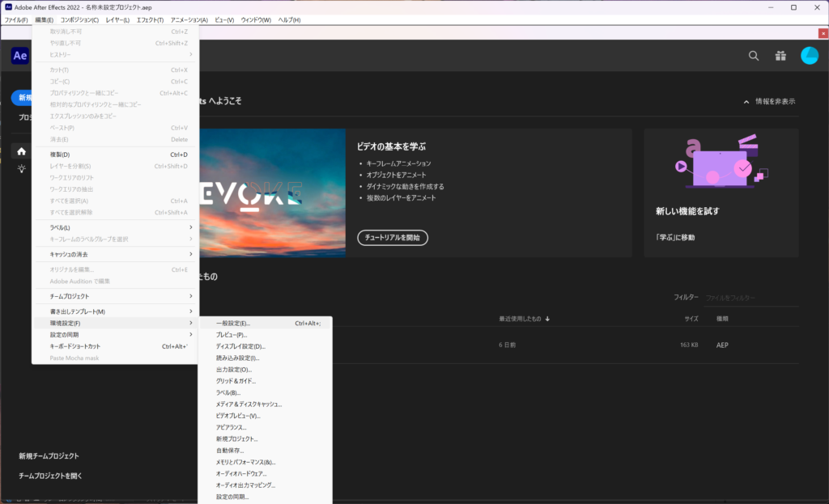
Task: Open メモリとパフォーマンス... preferences
Action: click(x=266, y=462)
